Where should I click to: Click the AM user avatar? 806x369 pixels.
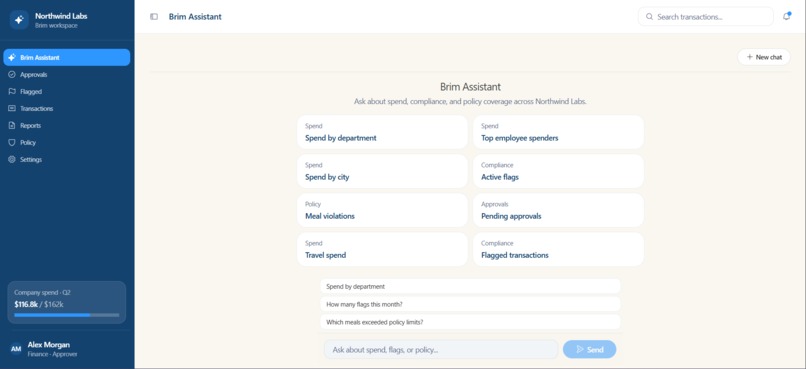pyautogui.click(x=16, y=349)
